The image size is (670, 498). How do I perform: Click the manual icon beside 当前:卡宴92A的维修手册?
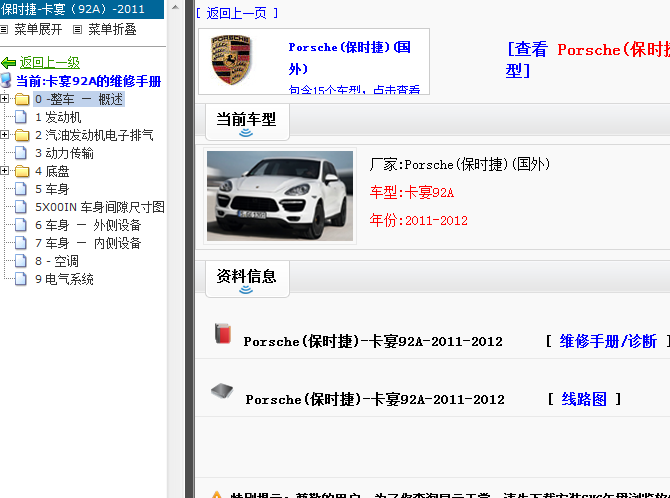6,80
